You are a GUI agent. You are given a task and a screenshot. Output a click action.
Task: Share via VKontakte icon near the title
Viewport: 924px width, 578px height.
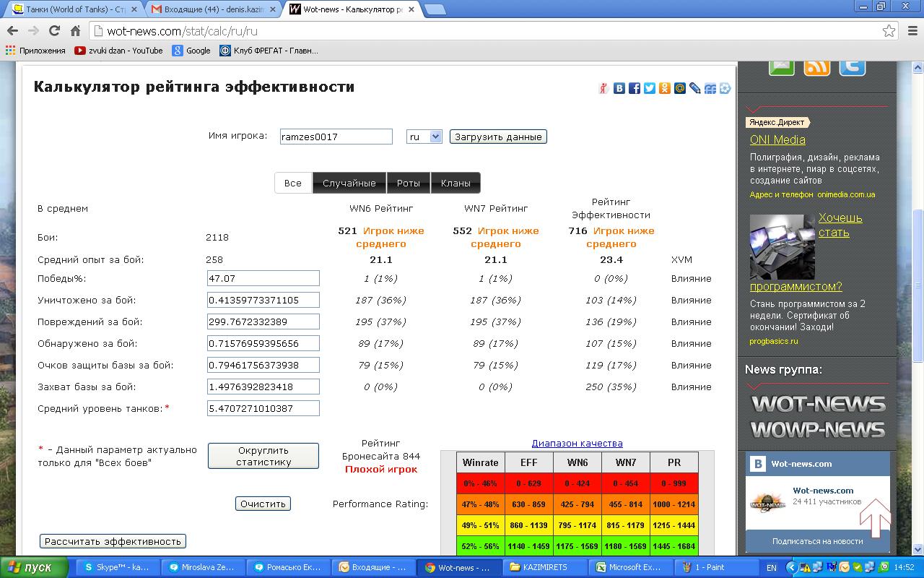pyautogui.click(x=619, y=88)
